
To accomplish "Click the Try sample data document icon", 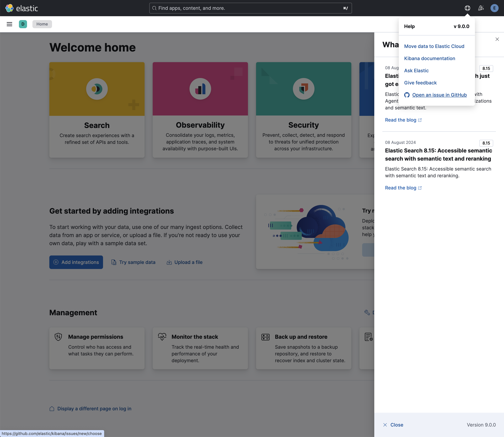I will pos(114,262).
